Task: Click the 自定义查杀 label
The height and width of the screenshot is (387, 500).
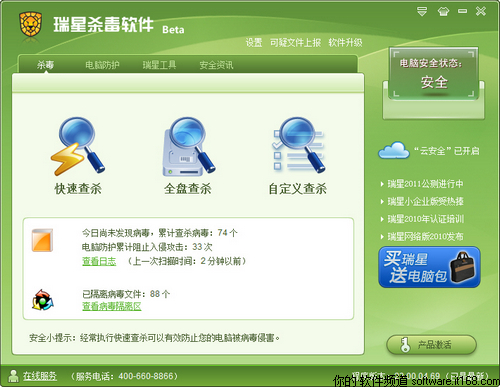Action: pos(298,189)
